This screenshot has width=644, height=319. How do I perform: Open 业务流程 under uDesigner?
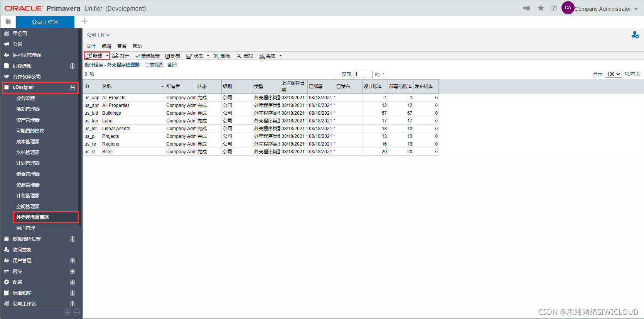25,98
